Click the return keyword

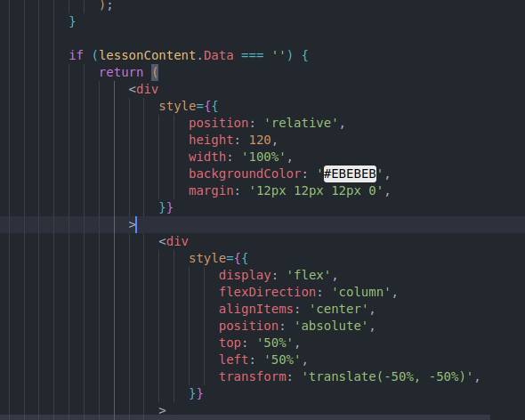pos(121,72)
